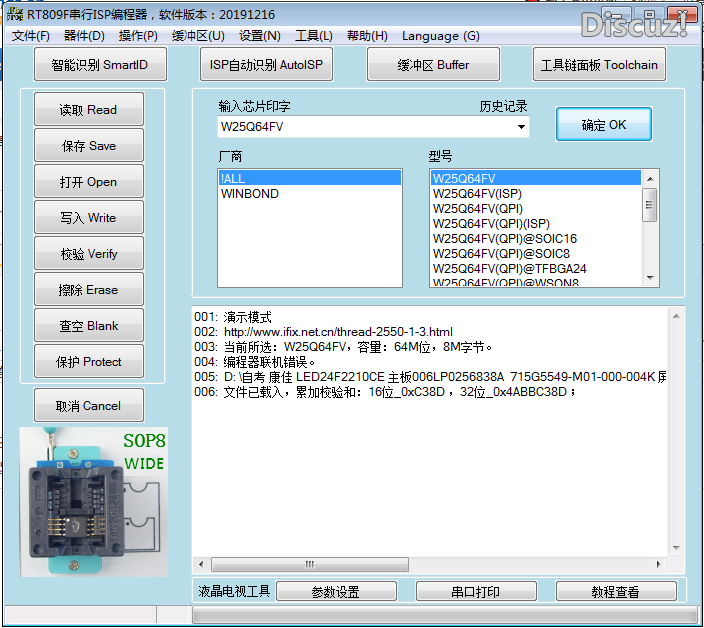Open the 缓冲区(U) menu

[x=198, y=36]
